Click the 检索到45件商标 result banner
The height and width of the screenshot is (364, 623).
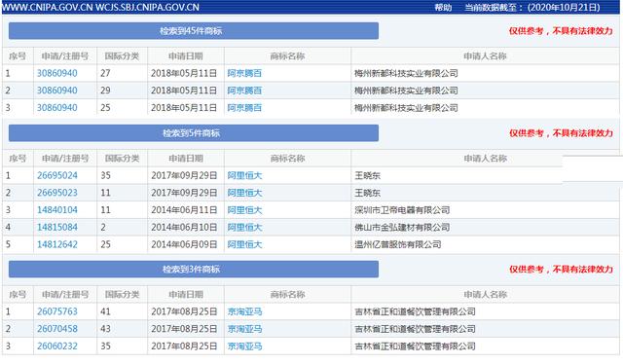coord(194,31)
